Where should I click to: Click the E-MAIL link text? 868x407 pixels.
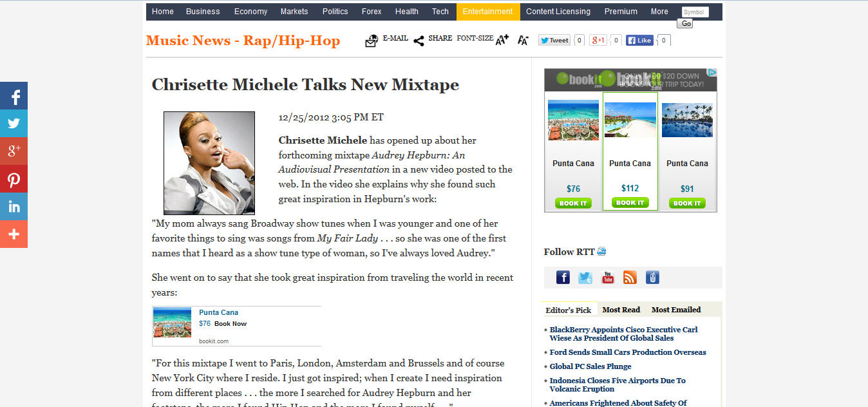[x=395, y=38]
